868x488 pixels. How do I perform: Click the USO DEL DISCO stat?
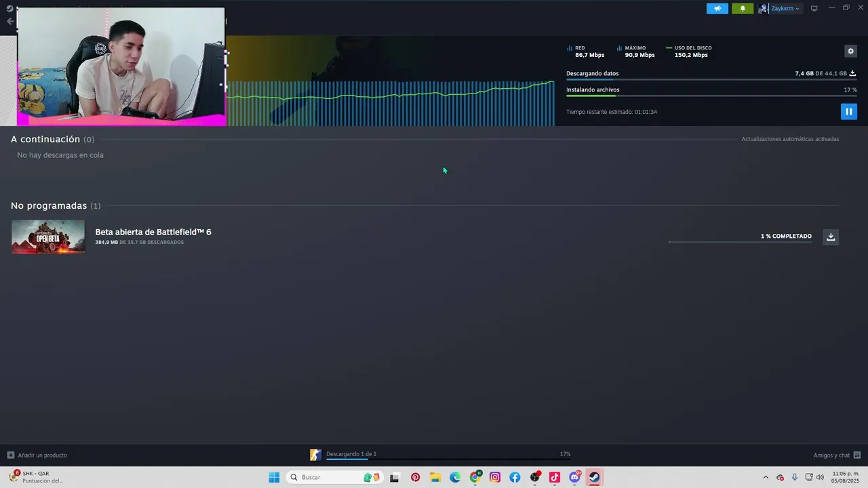click(x=689, y=52)
